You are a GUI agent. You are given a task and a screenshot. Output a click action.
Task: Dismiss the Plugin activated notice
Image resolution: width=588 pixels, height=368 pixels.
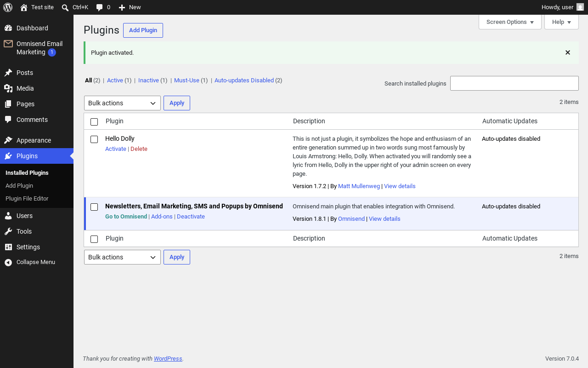pos(568,52)
